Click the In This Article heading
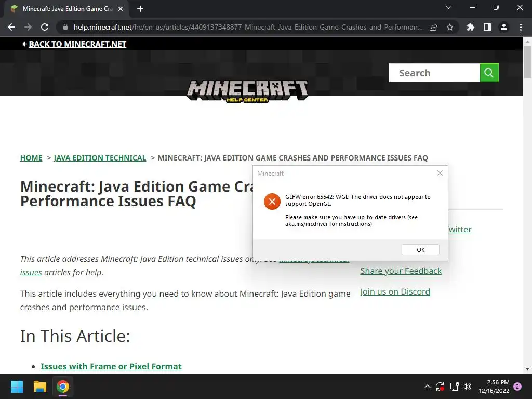The height and width of the screenshot is (399, 532). 75,336
